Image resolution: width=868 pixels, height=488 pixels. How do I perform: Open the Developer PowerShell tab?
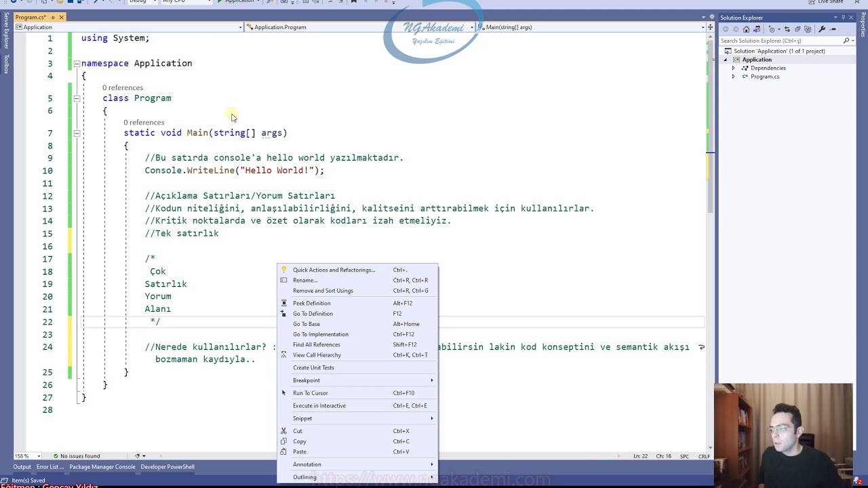[167, 467]
